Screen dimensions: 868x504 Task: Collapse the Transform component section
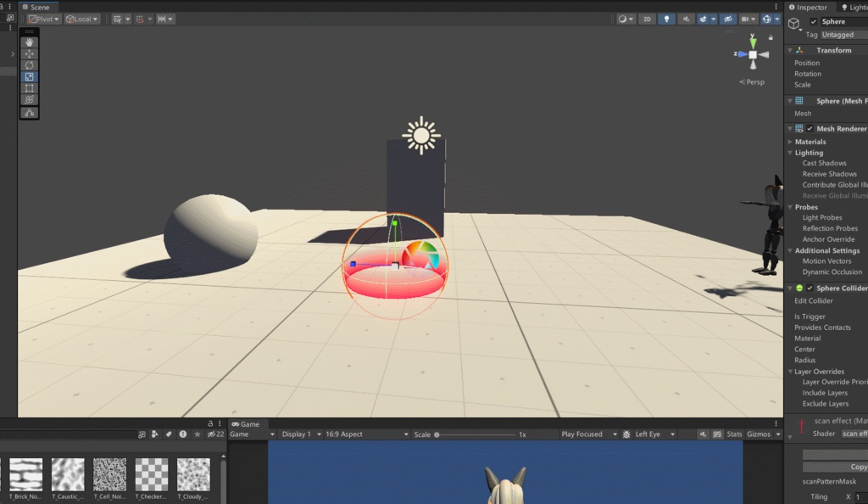click(790, 49)
